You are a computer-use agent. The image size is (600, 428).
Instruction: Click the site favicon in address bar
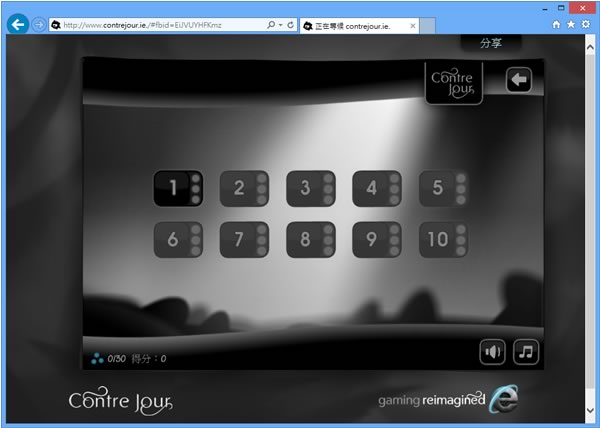click(x=56, y=25)
